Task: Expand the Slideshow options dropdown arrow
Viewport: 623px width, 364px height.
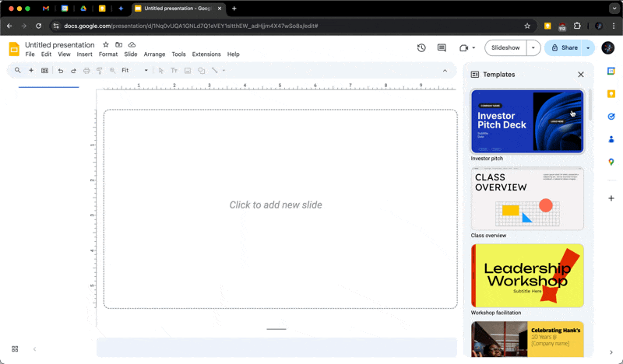Action: 533,47
